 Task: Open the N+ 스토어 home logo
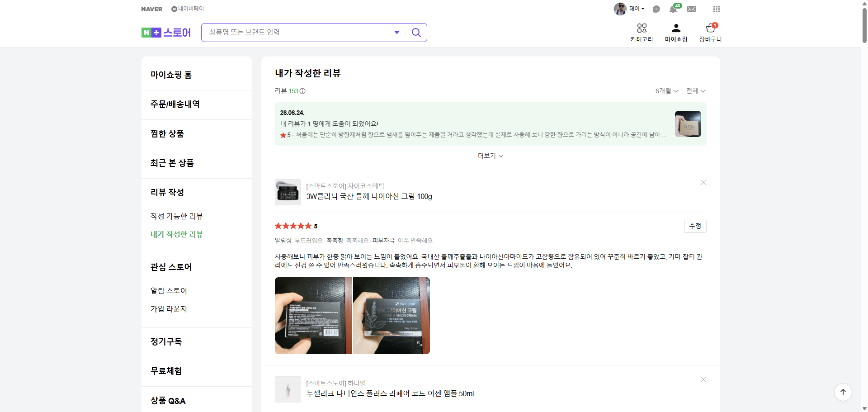point(166,33)
